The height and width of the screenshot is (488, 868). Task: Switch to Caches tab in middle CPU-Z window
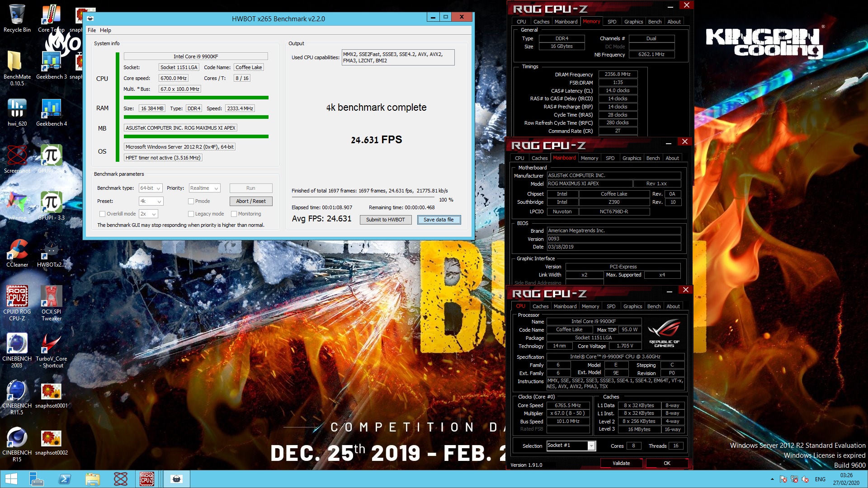(x=539, y=158)
